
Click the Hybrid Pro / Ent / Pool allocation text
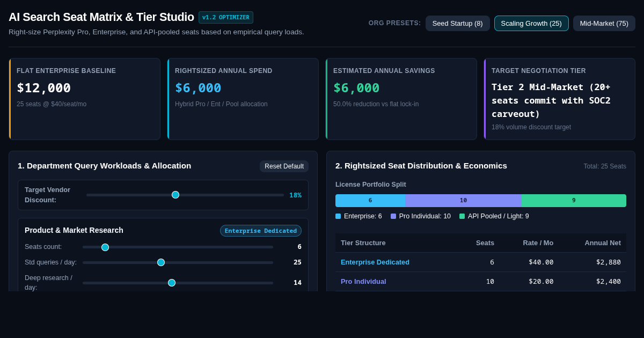[221, 104]
